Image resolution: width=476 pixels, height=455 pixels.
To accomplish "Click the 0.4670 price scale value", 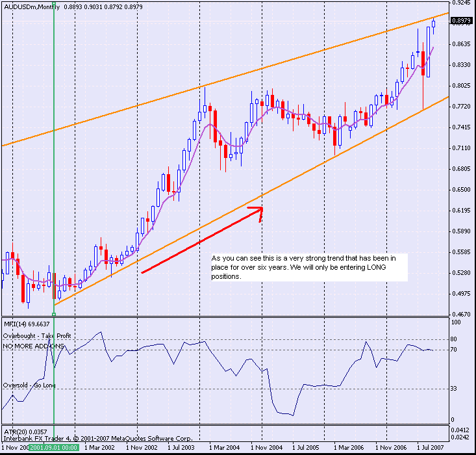I will (x=462, y=315).
